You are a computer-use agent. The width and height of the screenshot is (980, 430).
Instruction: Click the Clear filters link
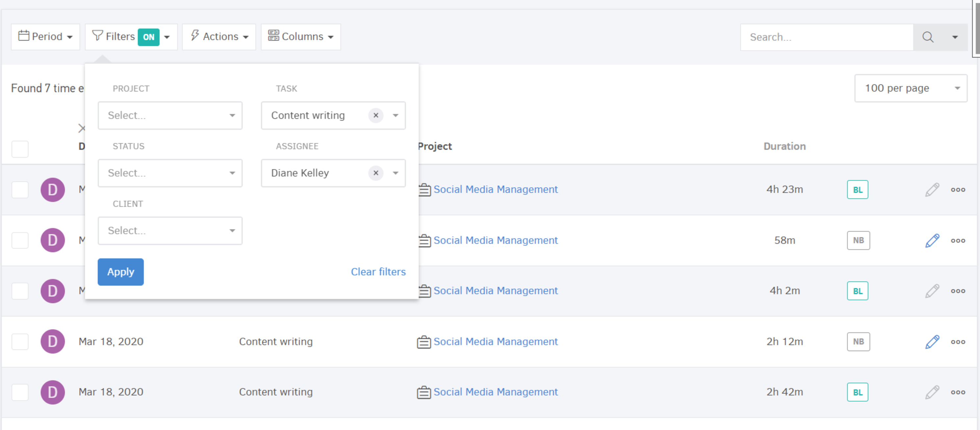378,272
